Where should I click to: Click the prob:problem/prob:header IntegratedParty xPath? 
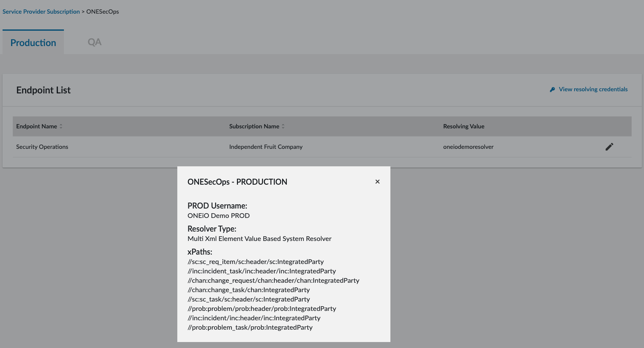point(262,309)
